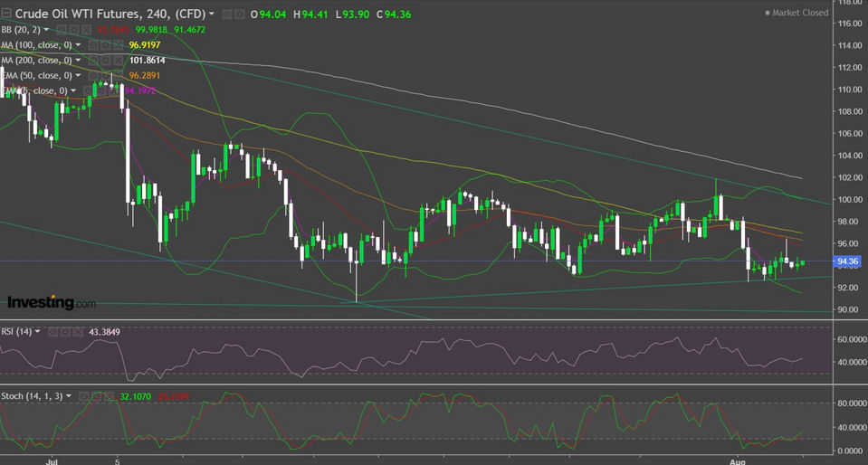This screenshot has height=465, width=868.
Task: Click the 60.0000 RSI axis label
Action: (852, 338)
